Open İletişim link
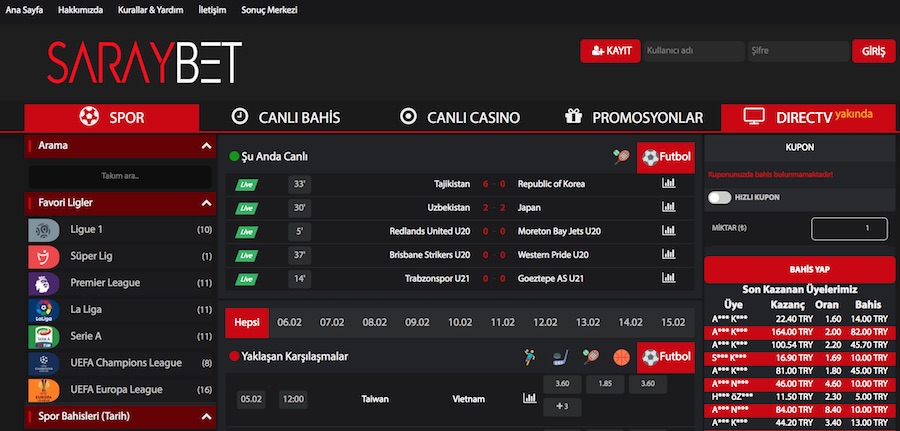Image resolution: width=900 pixels, height=431 pixels. pyautogui.click(x=212, y=10)
